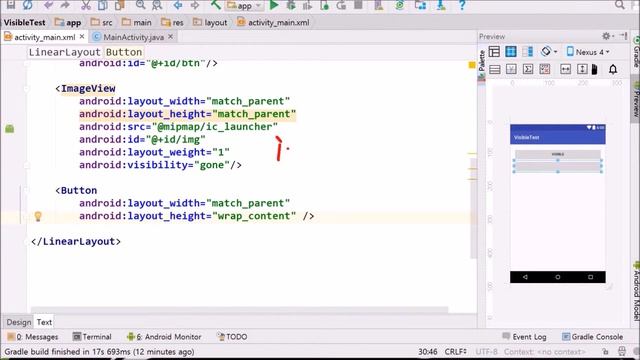Toggle layout width horizontal arrows icon
The height and width of the screenshot is (360, 640).
click(x=566, y=69)
